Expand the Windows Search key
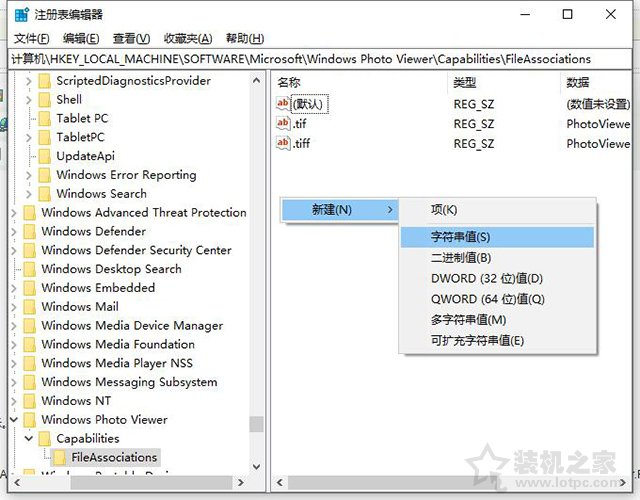This screenshot has height=500, width=640. pos(29,193)
